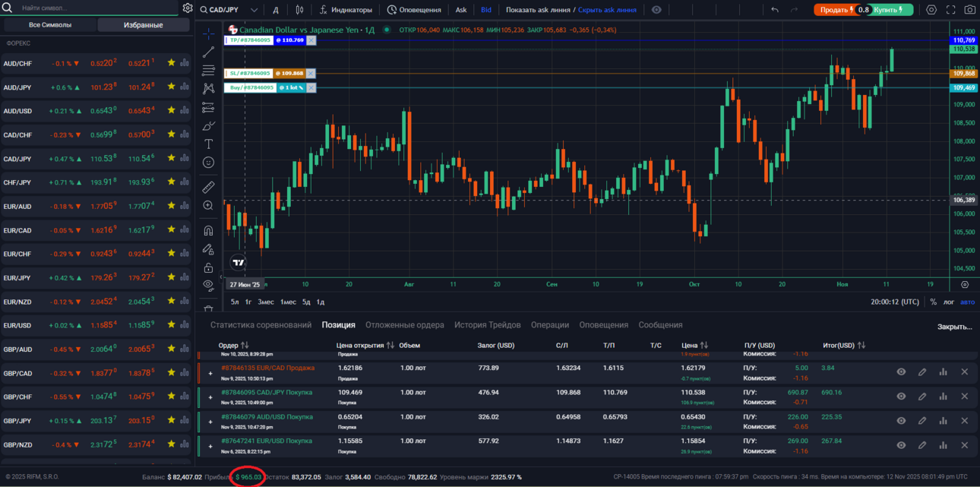
Task: Toggle lock all drawings tool
Action: click(x=208, y=267)
